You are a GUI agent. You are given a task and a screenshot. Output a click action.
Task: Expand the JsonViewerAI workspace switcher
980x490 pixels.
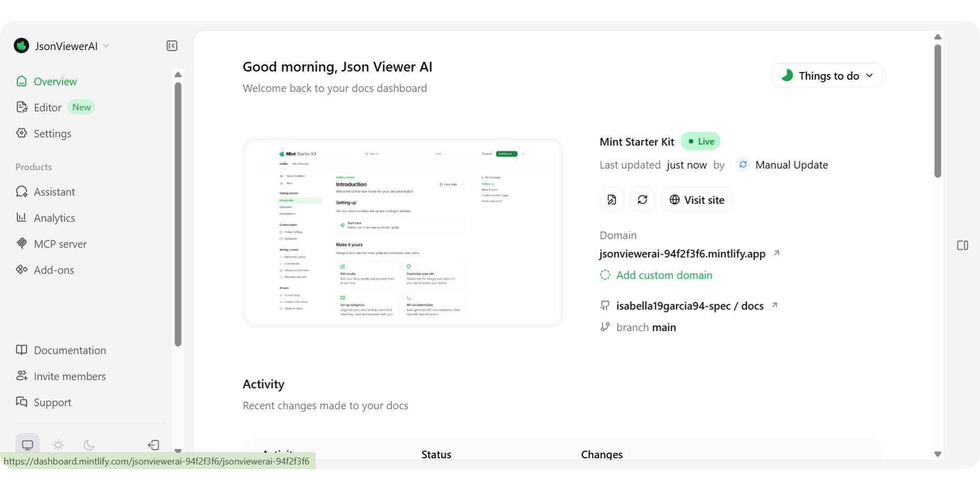[x=107, y=45]
